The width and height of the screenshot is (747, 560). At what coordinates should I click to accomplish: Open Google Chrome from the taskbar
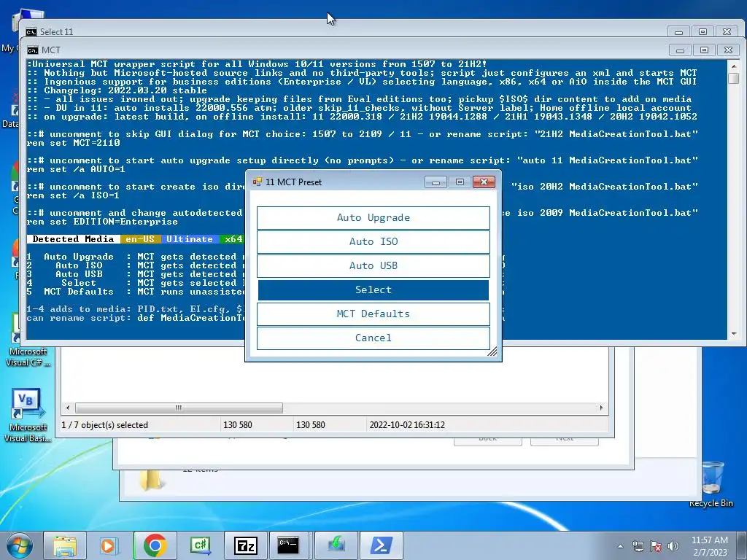(155, 545)
